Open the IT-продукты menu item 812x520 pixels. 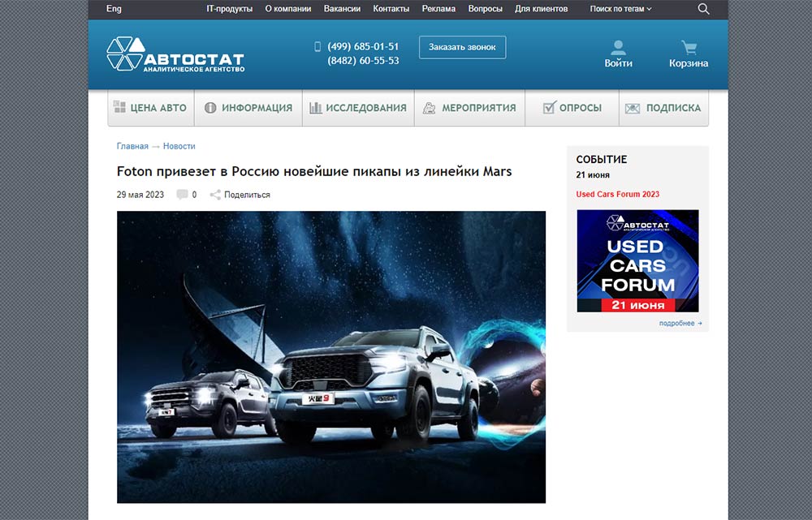(x=230, y=9)
